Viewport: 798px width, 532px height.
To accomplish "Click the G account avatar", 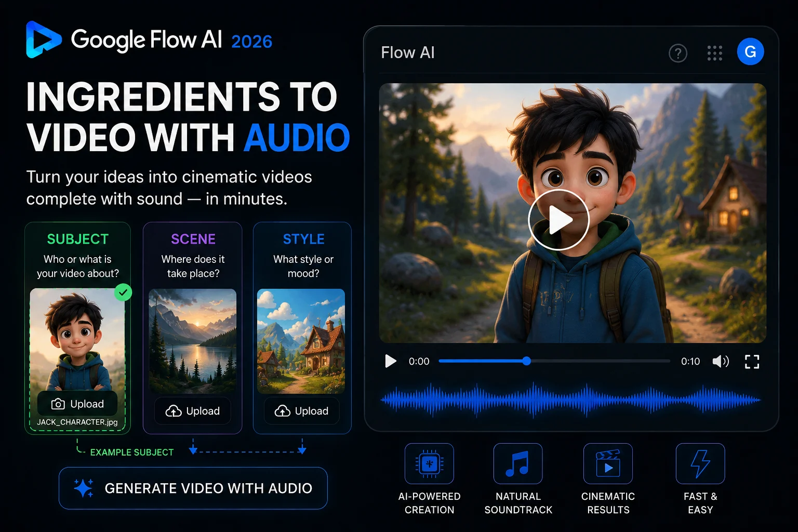I will coord(750,52).
